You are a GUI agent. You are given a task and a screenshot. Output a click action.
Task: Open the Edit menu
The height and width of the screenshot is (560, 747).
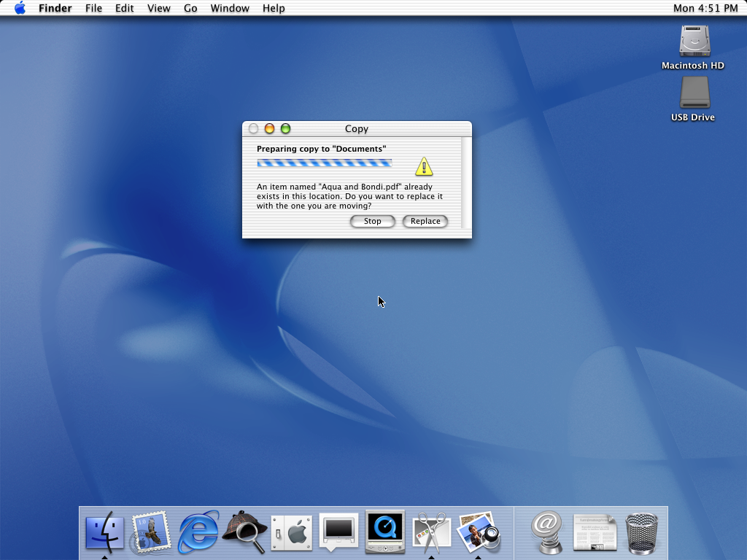(124, 8)
